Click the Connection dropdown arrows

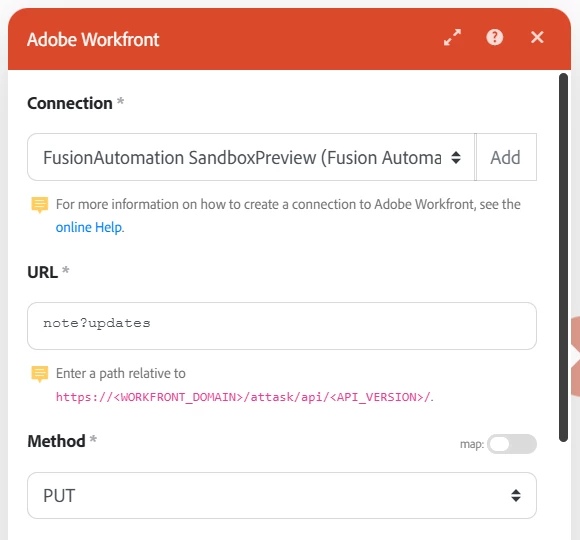(x=456, y=158)
